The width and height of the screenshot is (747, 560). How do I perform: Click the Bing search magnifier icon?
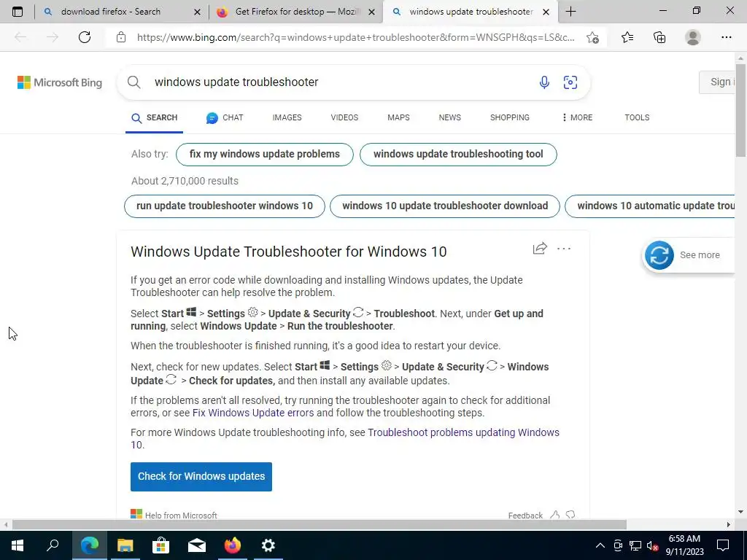[x=134, y=82]
